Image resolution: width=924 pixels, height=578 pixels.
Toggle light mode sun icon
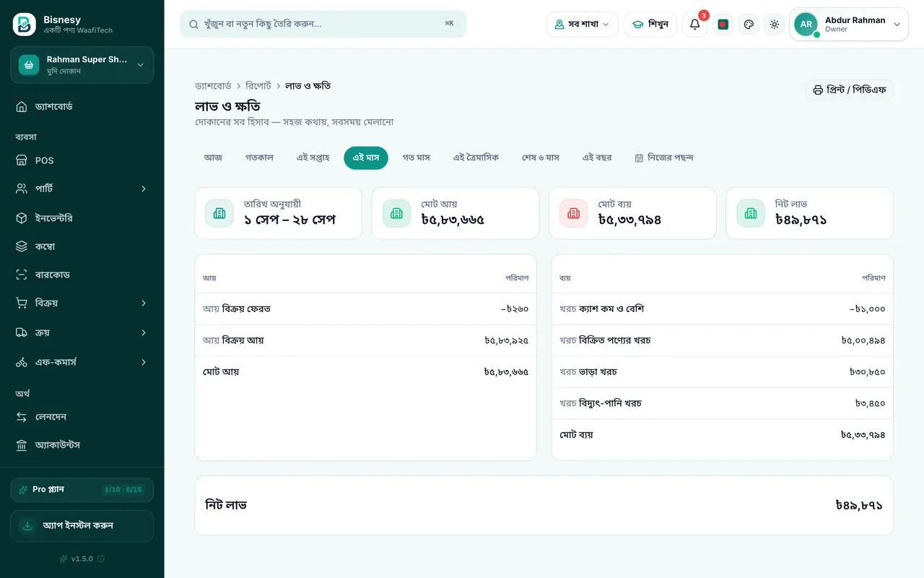click(x=775, y=25)
